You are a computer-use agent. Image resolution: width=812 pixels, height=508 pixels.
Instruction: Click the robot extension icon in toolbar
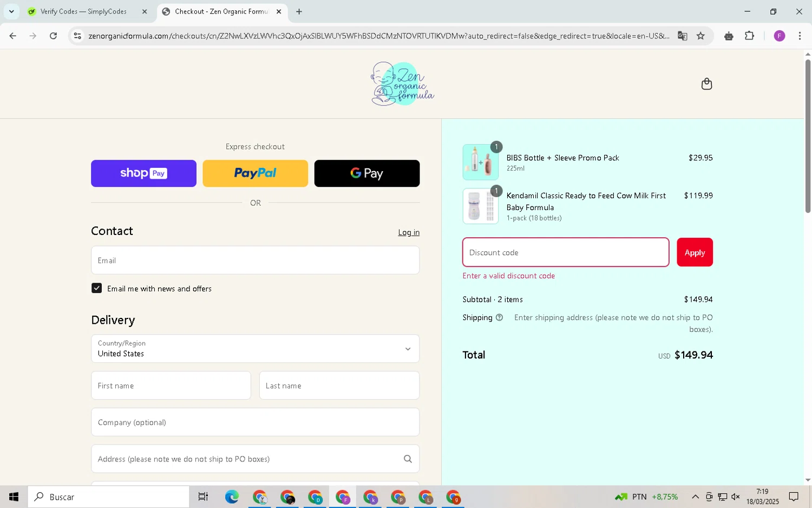[729, 36]
